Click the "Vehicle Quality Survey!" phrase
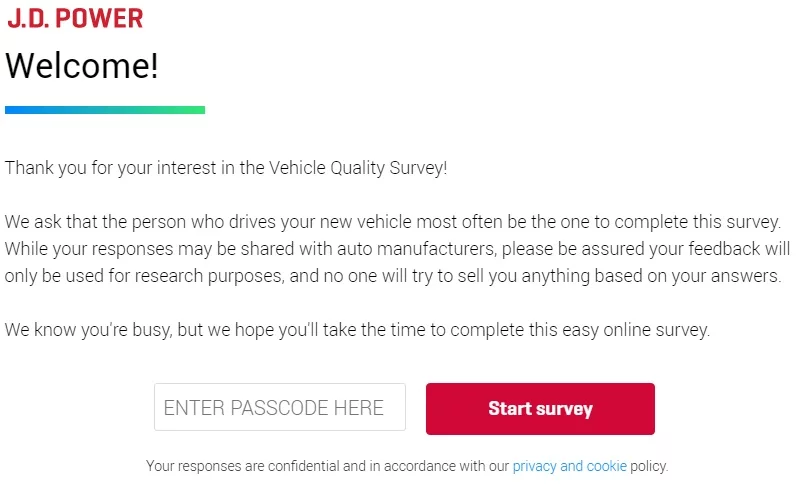This screenshot has height=498, width=799. (358, 168)
